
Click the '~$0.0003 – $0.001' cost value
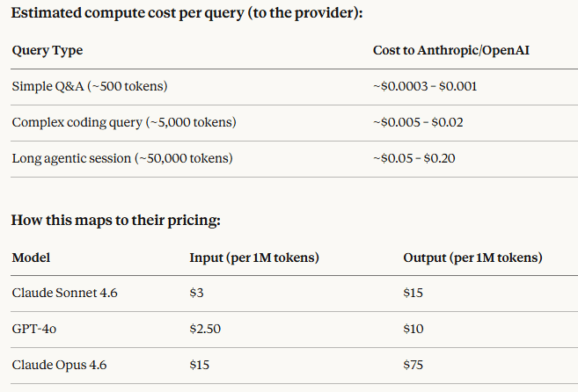(x=425, y=87)
